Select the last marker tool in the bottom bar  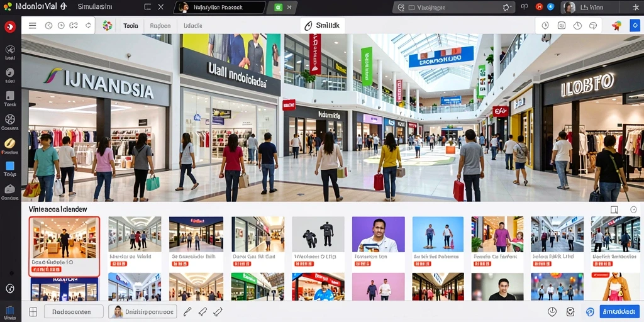click(x=217, y=312)
